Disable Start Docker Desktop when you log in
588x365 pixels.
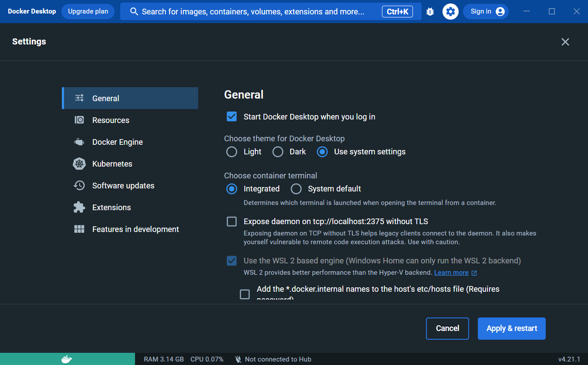[231, 116]
